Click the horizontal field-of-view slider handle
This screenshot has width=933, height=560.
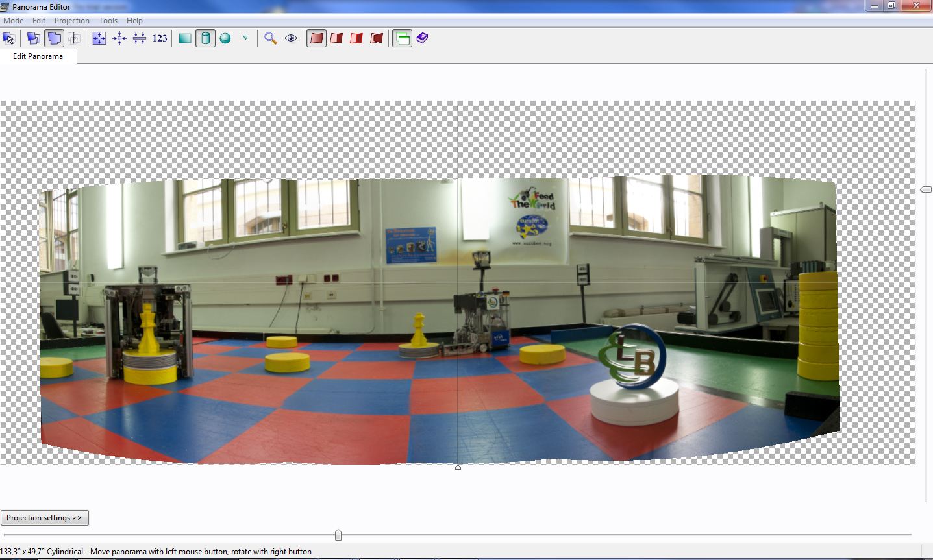pos(338,535)
